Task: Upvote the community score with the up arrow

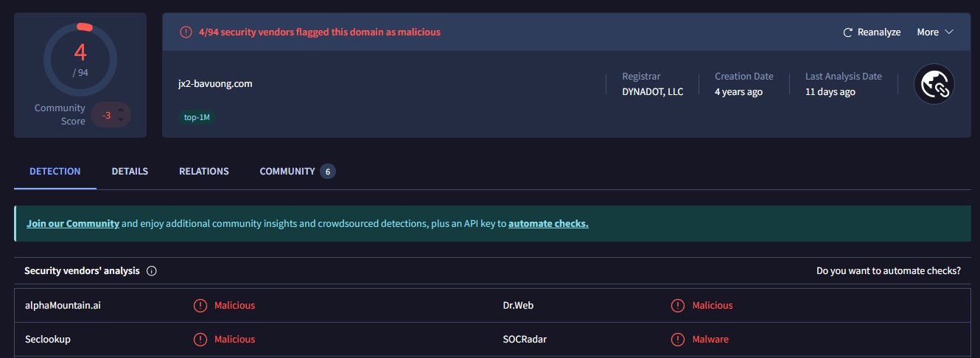Action: [x=121, y=110]
